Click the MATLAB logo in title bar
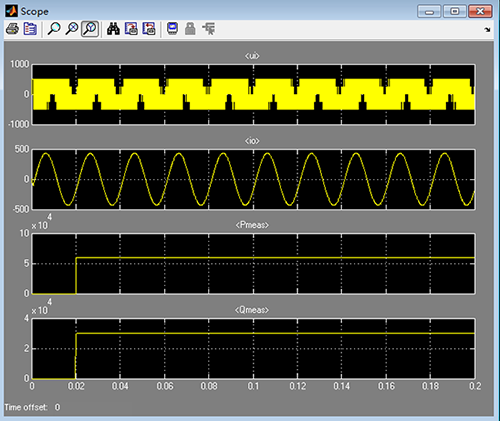The height and width of the screenshot is (421, 500). tap(11, 11)
